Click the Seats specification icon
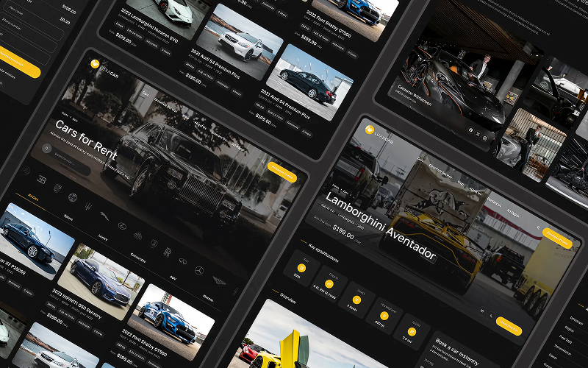588x368 pixels. pyautogui.click(x=356, y=300)
